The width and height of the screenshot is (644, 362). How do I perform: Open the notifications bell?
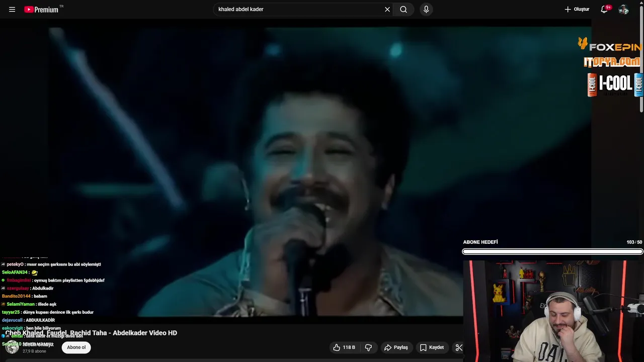605,10
